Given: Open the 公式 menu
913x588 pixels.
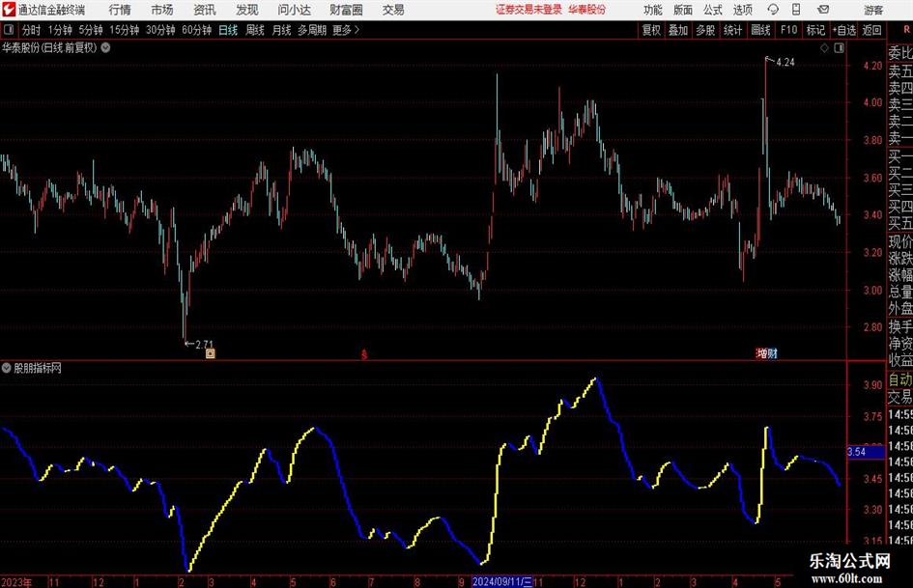Looking at the screenshot, I should click(712, 10).
